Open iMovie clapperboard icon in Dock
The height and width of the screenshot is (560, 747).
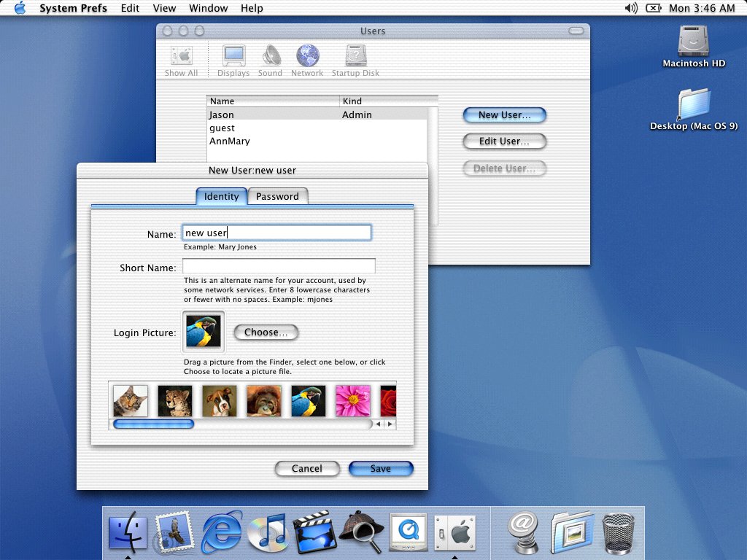pos(314,532)
